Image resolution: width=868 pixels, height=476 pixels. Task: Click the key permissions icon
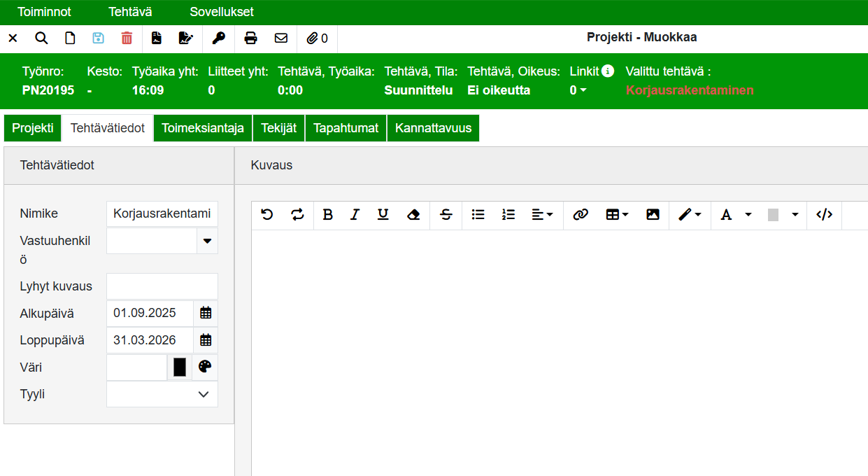[x=219, y=38]
